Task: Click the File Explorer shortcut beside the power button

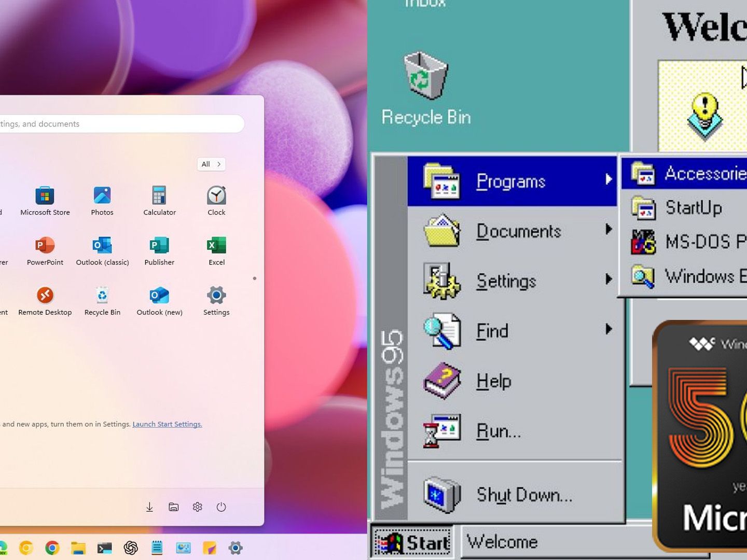Action: (x=174, y=507)
